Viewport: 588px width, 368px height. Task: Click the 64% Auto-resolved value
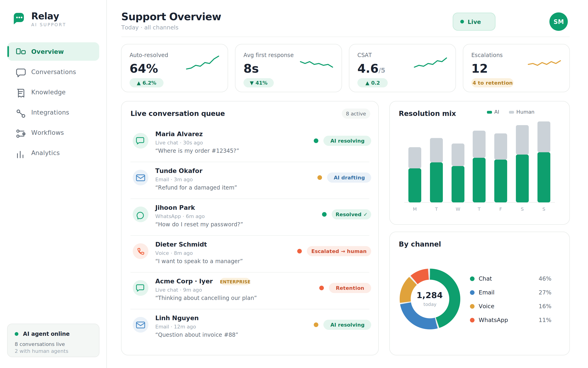[x=144, y=68]
